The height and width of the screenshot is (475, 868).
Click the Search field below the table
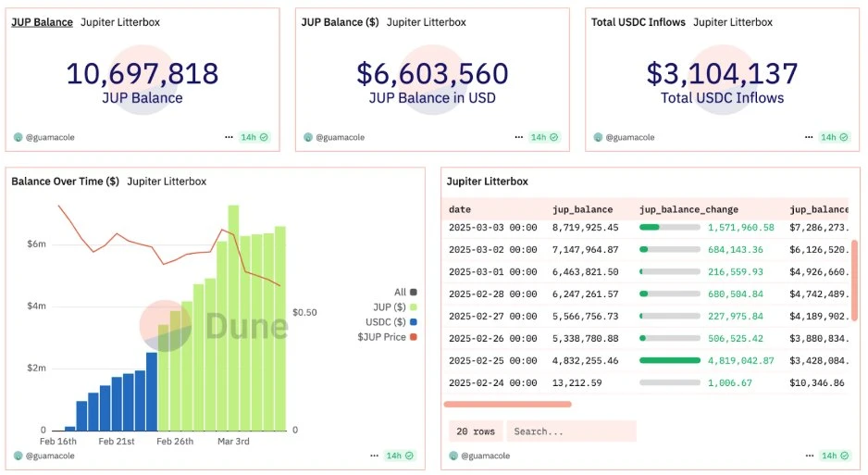tap(572, 431)
